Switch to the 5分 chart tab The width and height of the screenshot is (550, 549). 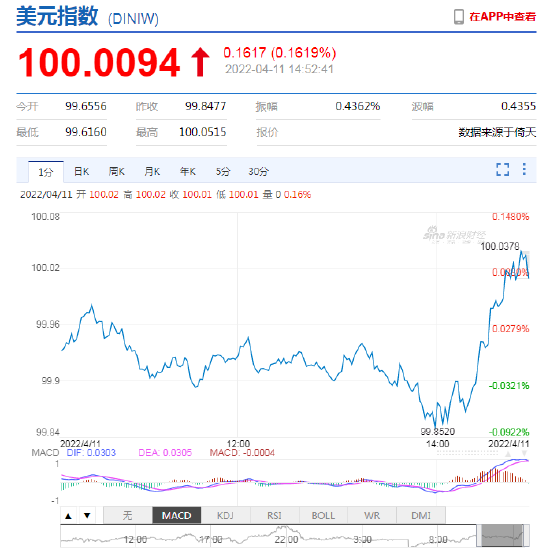pos(223,172)
